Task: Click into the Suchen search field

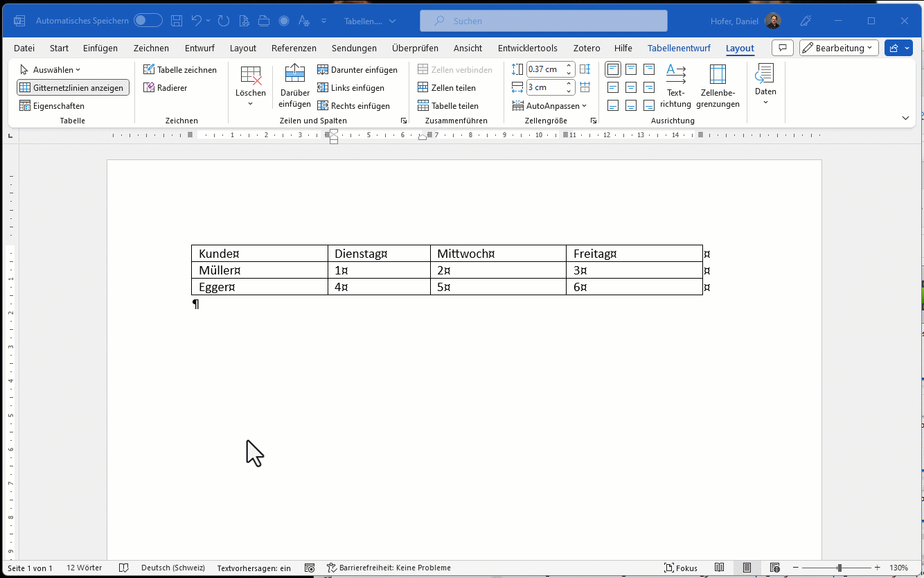Action: pos(544,21)
